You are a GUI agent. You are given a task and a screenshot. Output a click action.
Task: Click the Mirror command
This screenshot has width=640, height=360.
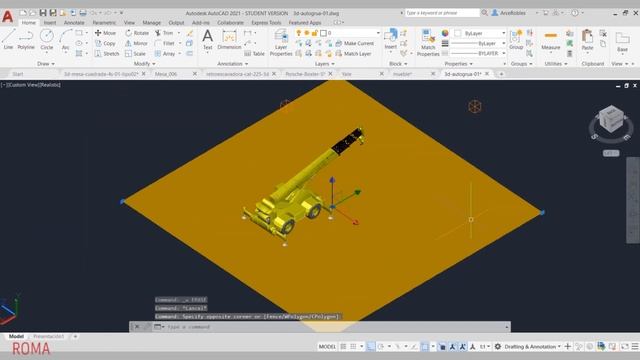point(136,43)
